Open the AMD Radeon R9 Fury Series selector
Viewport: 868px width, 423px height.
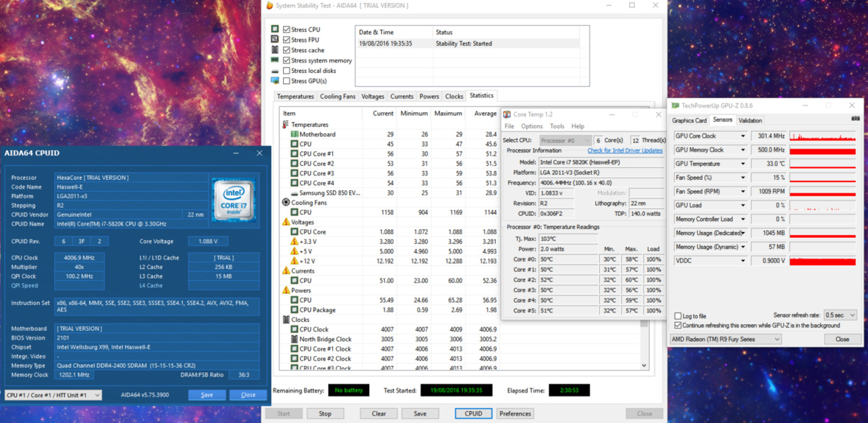click(x=726, y=339)
